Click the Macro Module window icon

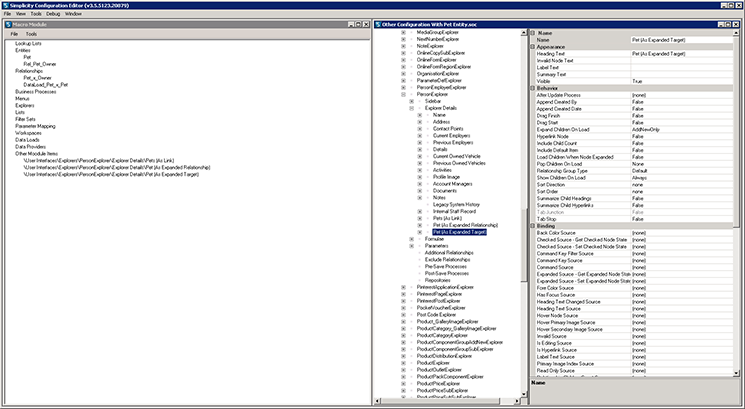tap(9, 24)
